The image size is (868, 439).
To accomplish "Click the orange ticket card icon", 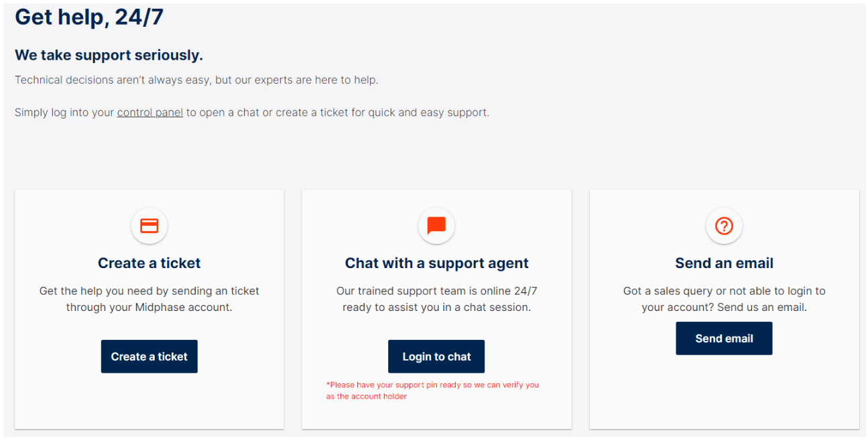I will click(149, 226).
